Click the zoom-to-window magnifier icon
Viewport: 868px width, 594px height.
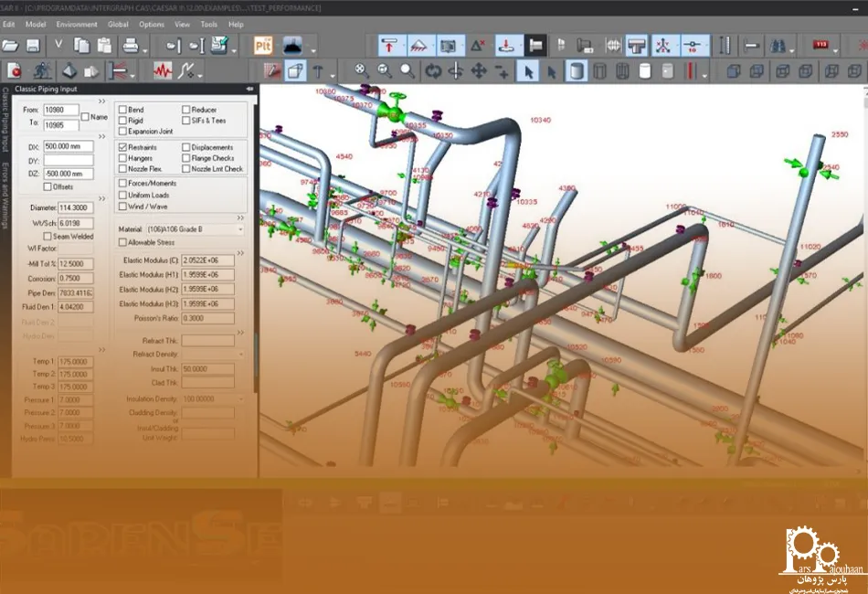click(384, 71)
